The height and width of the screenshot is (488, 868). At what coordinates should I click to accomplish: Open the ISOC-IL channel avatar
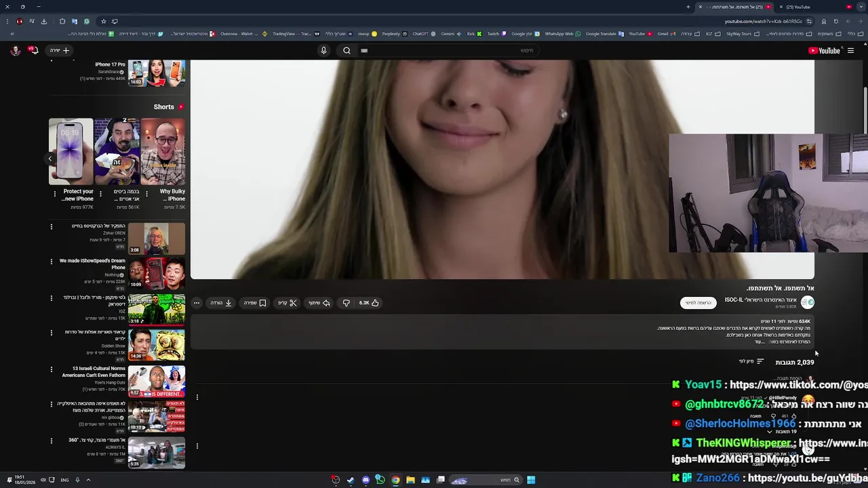807,302
